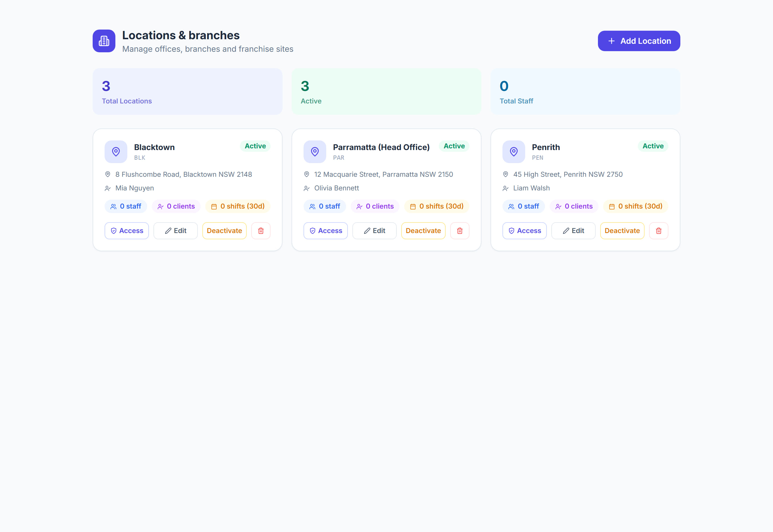Click the BLK location code

tap(140, 158)
